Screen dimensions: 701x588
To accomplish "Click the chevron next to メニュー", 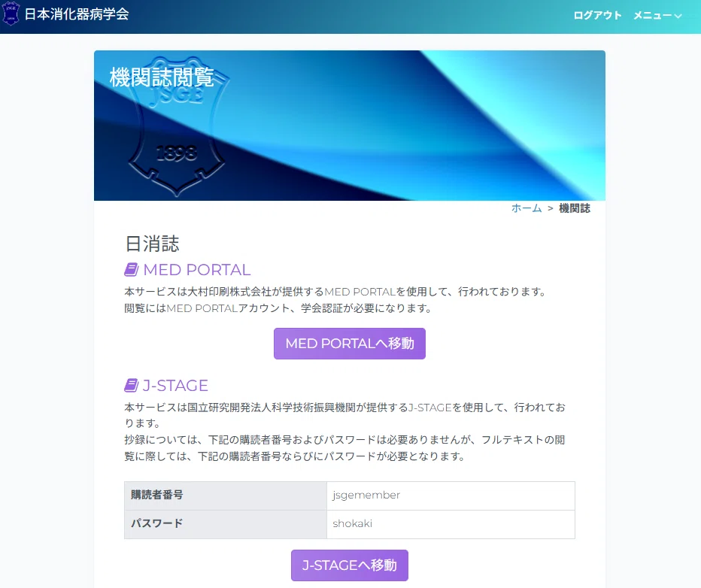I will tap(678, 16).
